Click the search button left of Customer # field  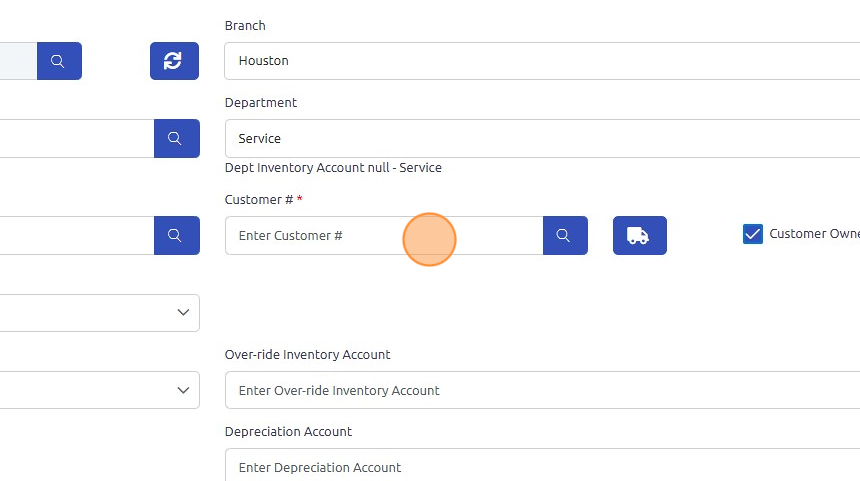(176, 235)
